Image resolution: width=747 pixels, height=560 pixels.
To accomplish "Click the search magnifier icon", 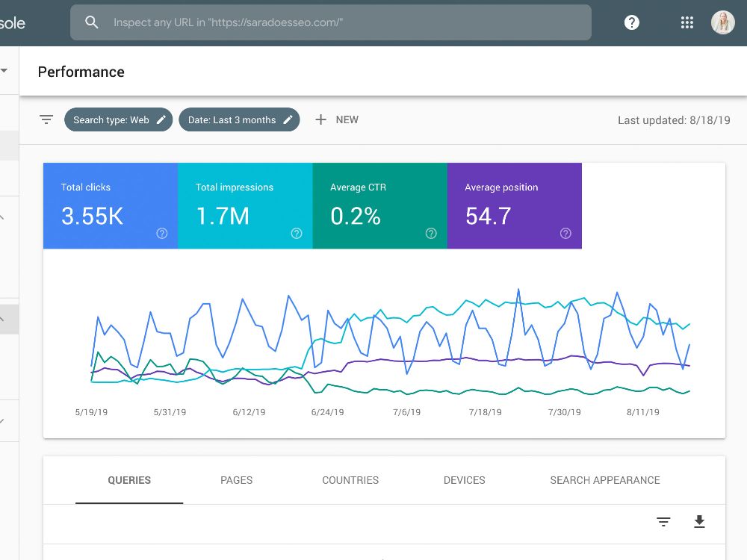I will pos(91,22).
